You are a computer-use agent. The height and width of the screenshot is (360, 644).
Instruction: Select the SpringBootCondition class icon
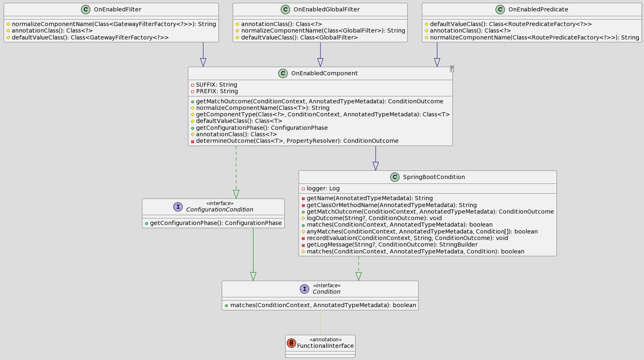pyautogui.click(x=395, y=177)
